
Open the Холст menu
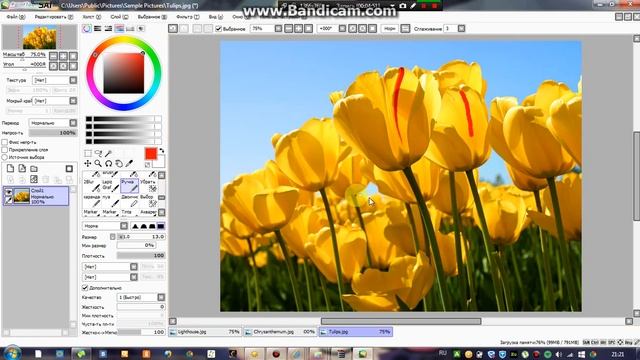[x=91, y=17]
